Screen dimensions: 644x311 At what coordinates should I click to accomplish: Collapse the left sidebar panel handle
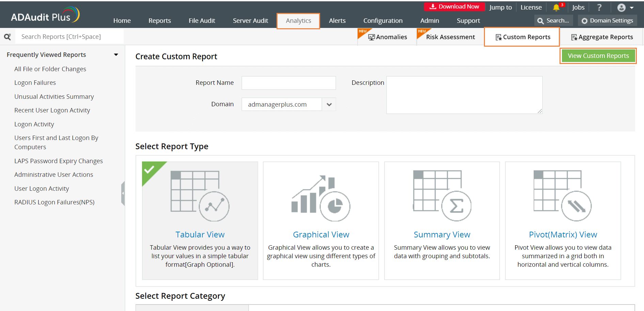[123, 193]
